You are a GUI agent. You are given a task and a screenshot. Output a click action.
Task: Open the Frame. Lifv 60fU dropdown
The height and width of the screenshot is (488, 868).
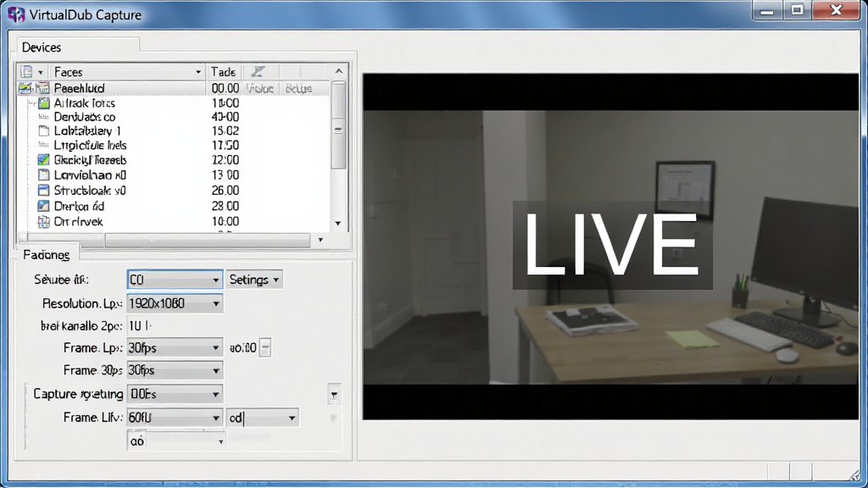point(175,418)
